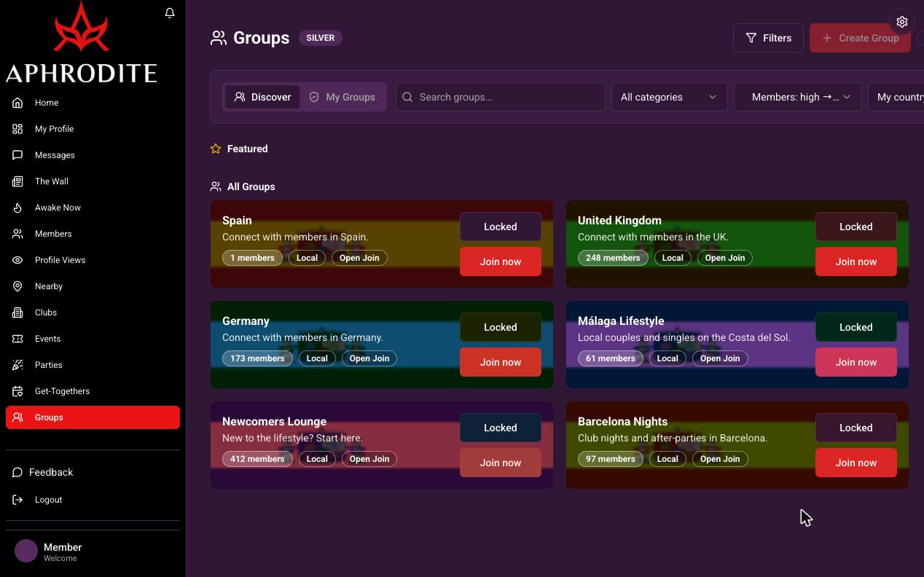Screen dimensions: 924x577
Task: Click the shield icon on My Groups tab
Action: (314, 97)
